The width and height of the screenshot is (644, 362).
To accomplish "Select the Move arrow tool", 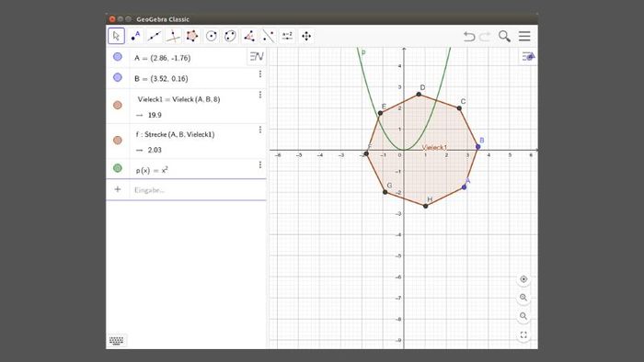I will click(x=116, y=36).
